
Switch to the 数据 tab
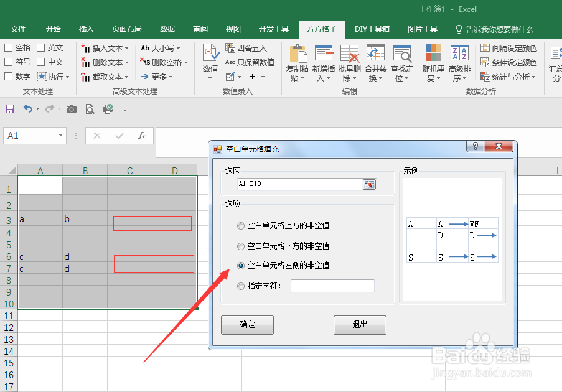click(x=167, y=29)
